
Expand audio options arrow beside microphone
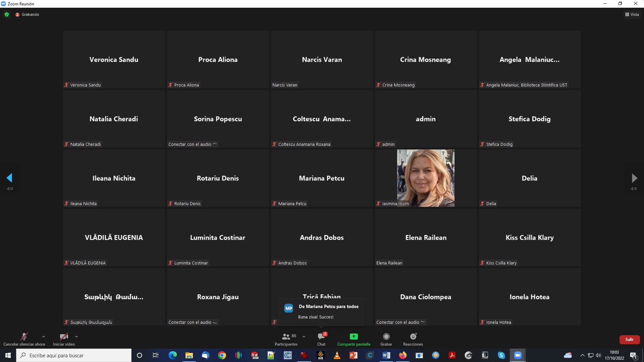click(x=43, y=337)
